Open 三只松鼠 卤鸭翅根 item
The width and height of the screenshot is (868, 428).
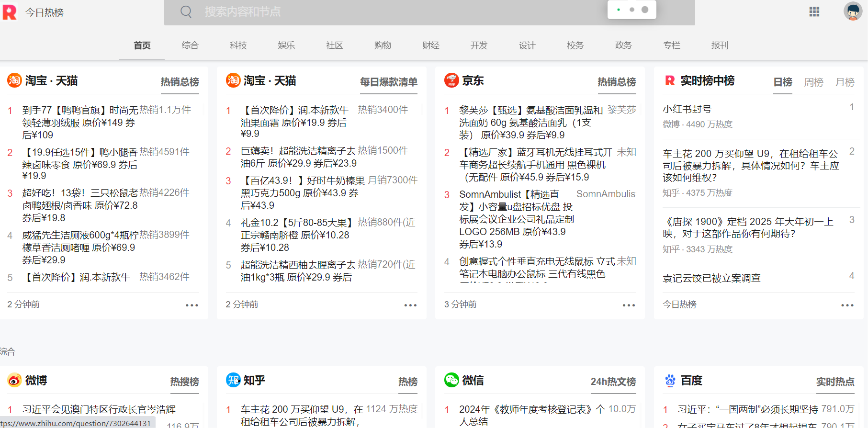pos(80,205)
